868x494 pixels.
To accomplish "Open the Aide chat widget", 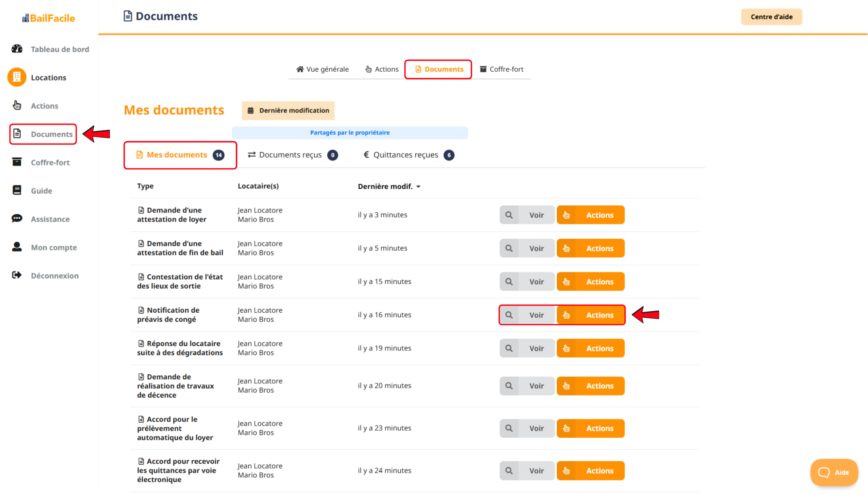I will click(x=834, y=472).
